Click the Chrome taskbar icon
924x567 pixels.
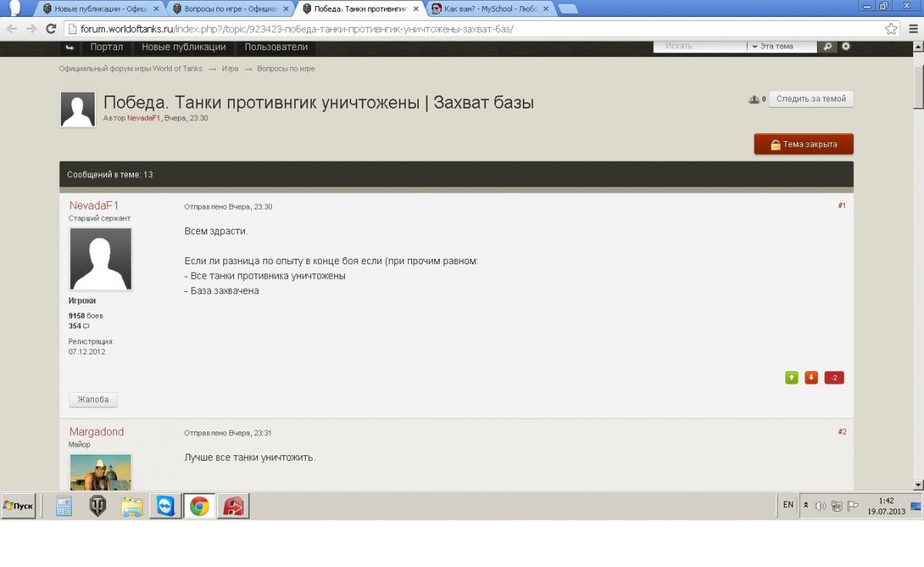coord(199,506)
